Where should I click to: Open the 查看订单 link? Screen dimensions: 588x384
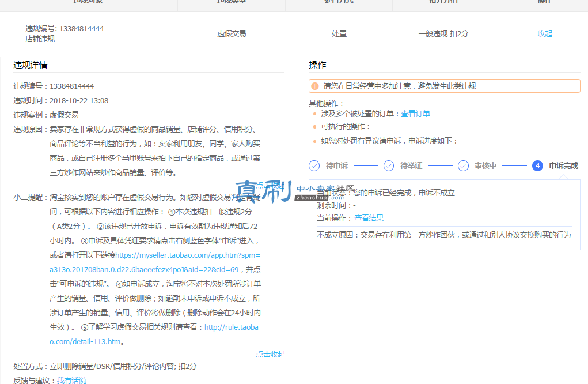(415, 114)
